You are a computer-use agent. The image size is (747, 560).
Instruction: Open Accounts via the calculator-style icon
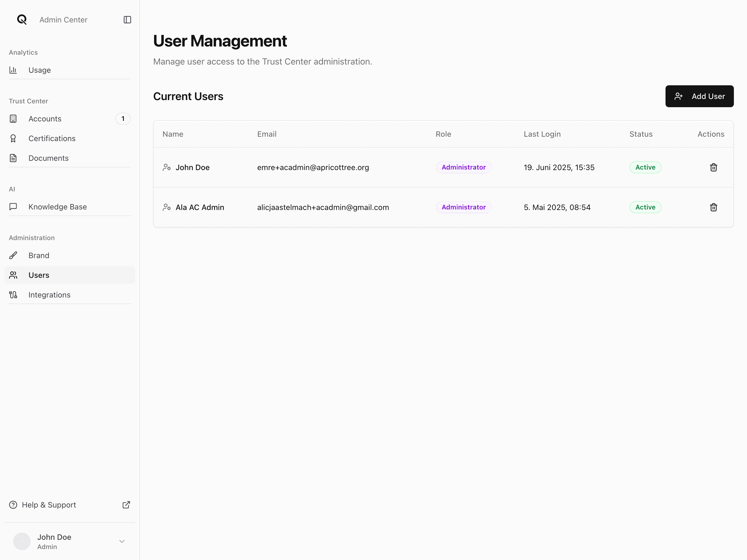pos(13,119)
